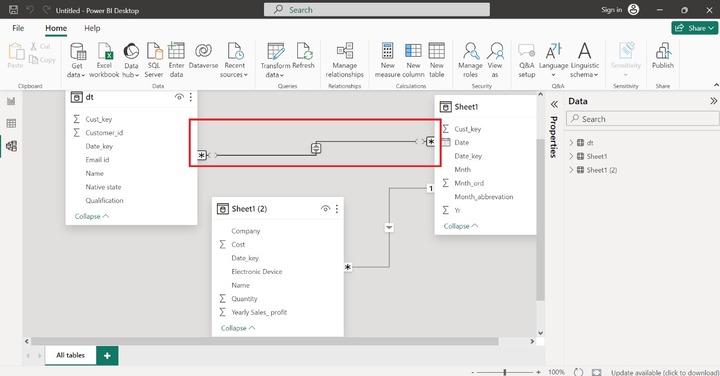
Task: Collapse the ribbon with the caret
Action: [716, 85]
